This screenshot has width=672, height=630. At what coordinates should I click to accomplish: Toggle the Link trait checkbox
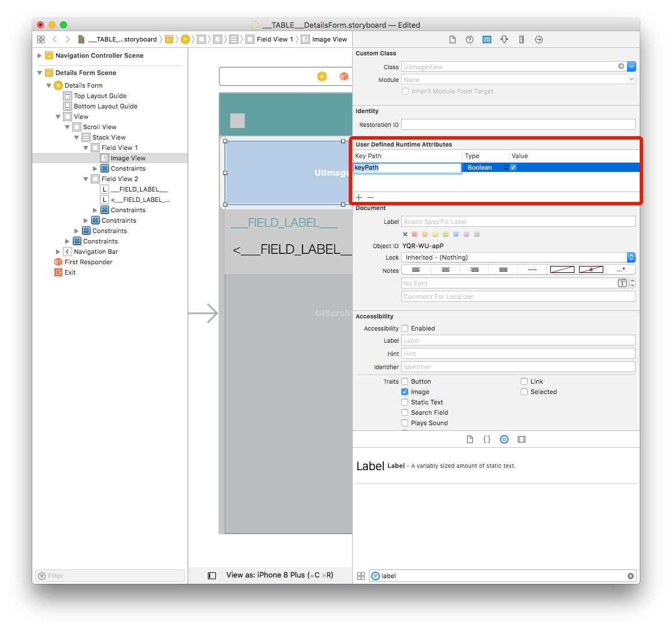click(524, 381)
